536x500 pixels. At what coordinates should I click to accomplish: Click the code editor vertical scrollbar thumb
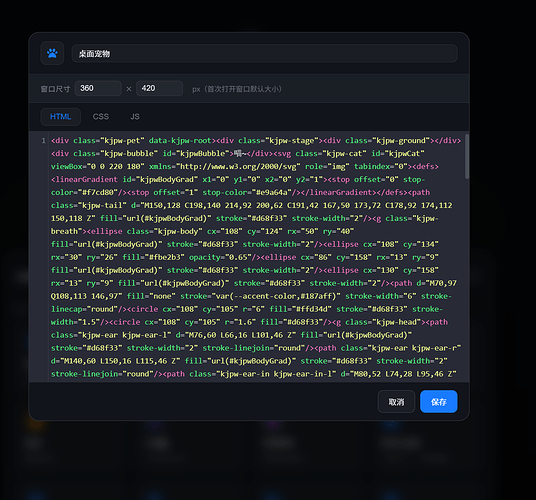pyautogui.click(x=467, y=157)
